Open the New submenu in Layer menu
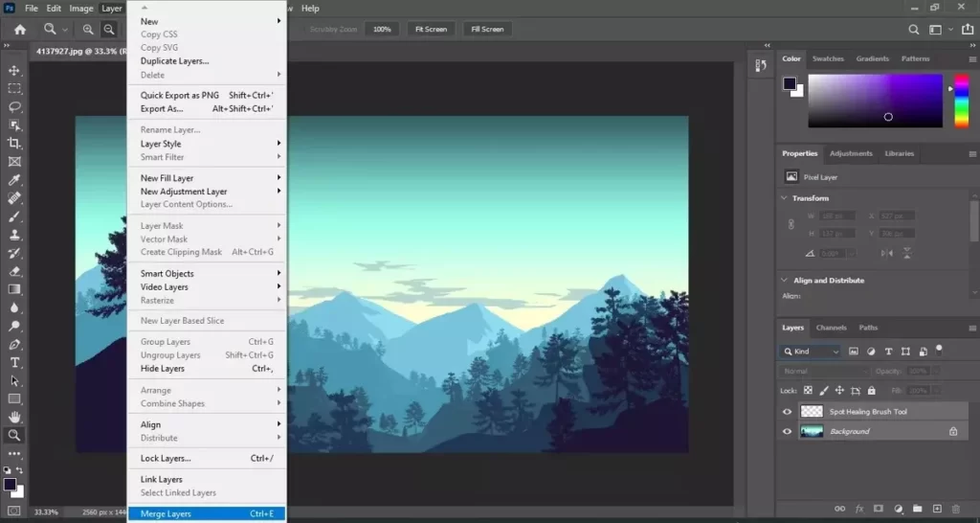Screen dimensions: 980x523 [207, 21]
